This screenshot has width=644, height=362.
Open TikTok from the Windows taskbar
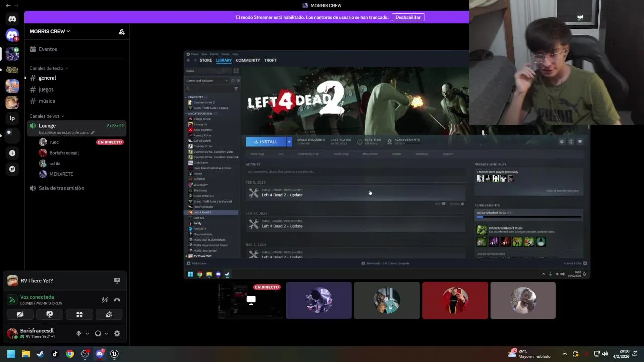[x=55, y=354]
